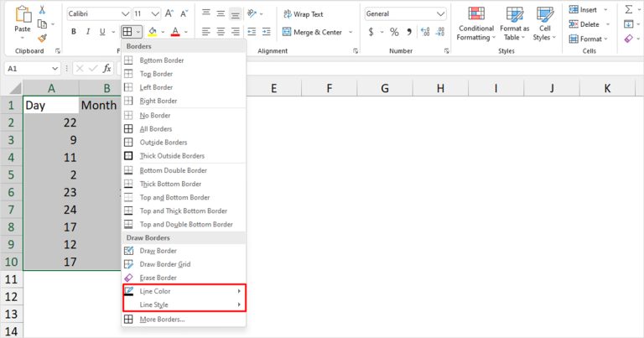644x338 pixels.
Task: Select Draw Border pencil option
Action: pyautogui.click(x=184, y=251)
